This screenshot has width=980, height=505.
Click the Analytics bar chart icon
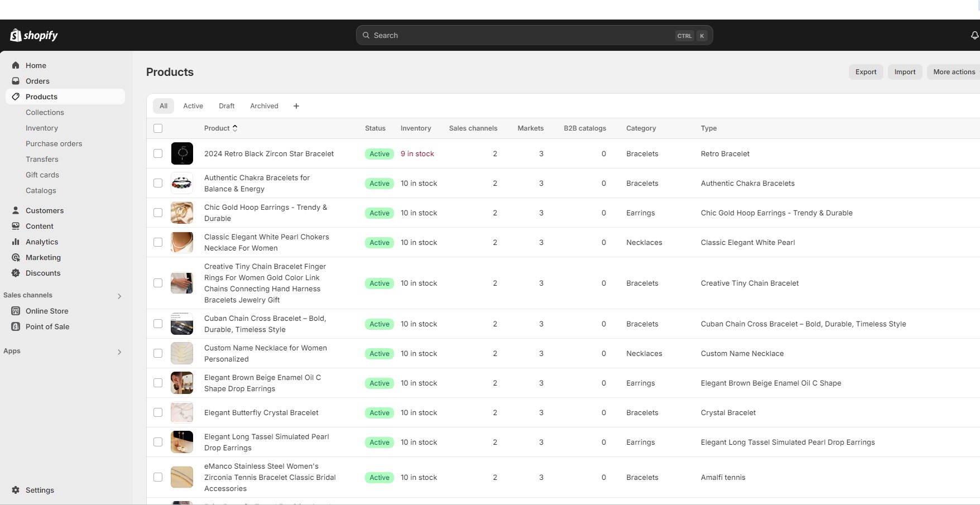[16, 242]
